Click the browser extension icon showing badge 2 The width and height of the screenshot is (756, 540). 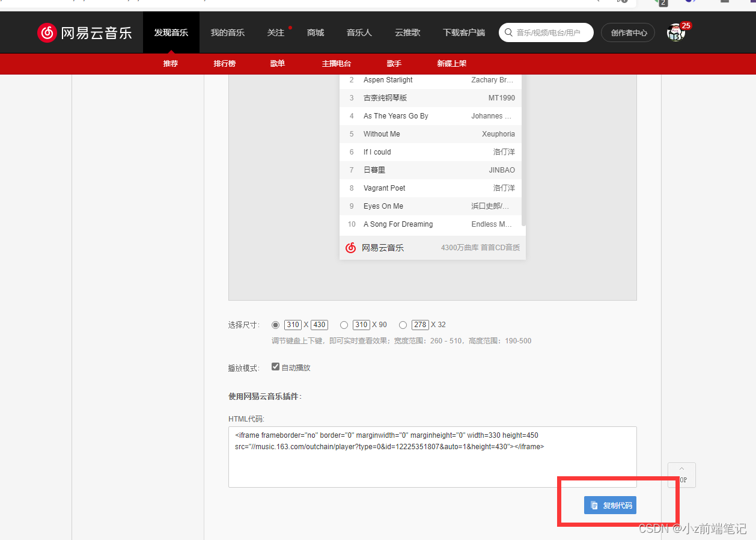pos(659,4)
